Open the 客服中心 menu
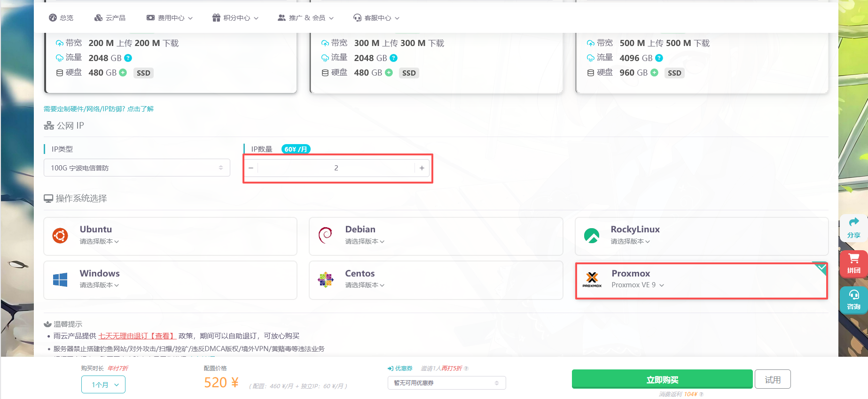This screenshot has height=399, width=868. pos(376,18)
